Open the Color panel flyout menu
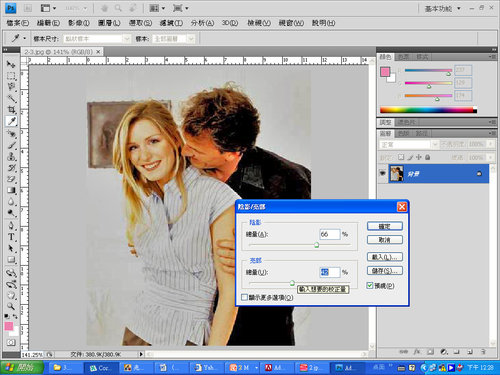The image size is (500, 375). tap(492, 57)
